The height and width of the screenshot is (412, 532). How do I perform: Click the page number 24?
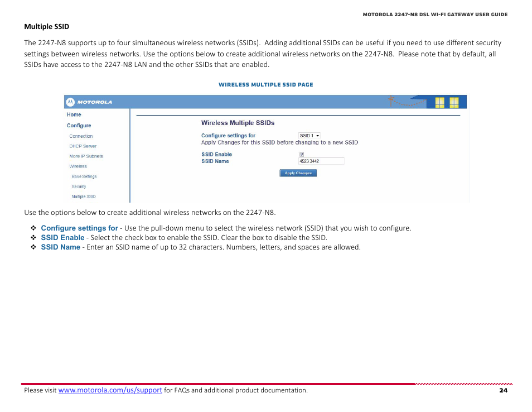click(x=504, y=391)
